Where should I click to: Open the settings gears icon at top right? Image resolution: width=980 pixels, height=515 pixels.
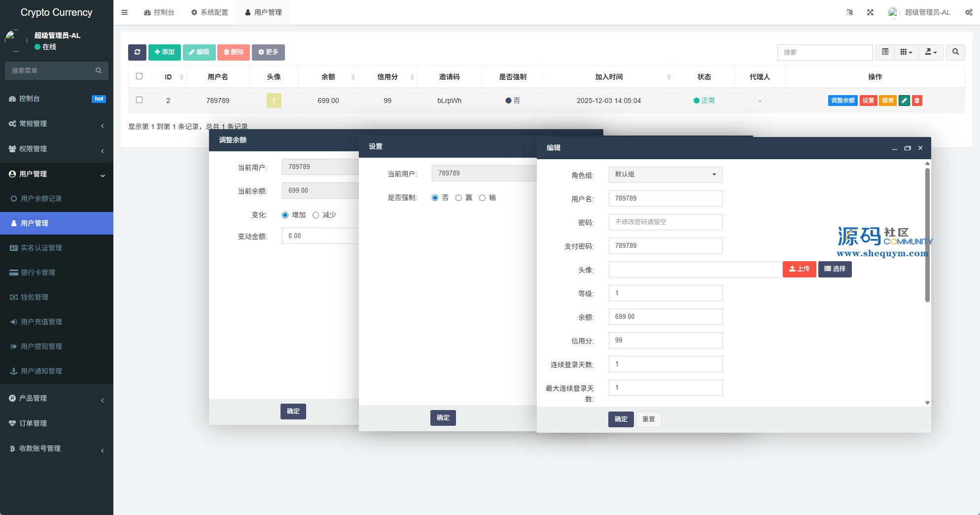pos(969,12)
